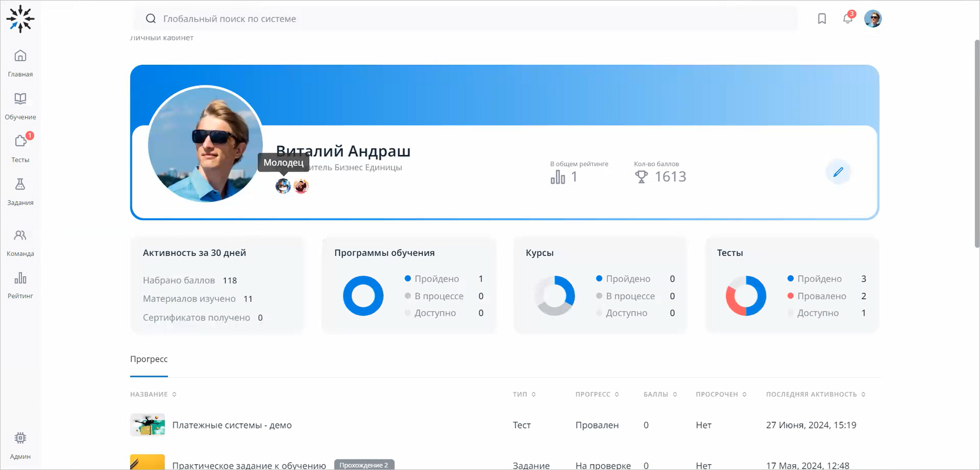Click Провален status in first row

pyautogui.click(x=597, y=425)
